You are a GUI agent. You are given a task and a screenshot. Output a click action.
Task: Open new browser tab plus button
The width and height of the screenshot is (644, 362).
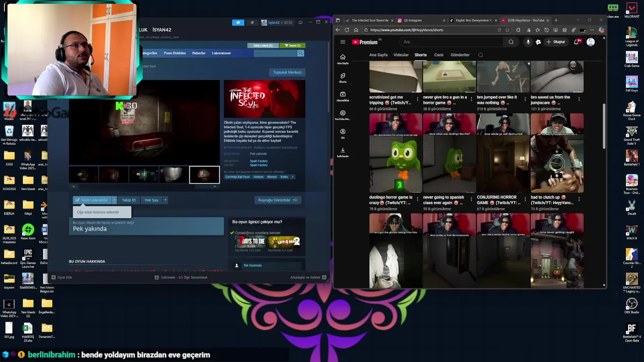tap(556, 20)
